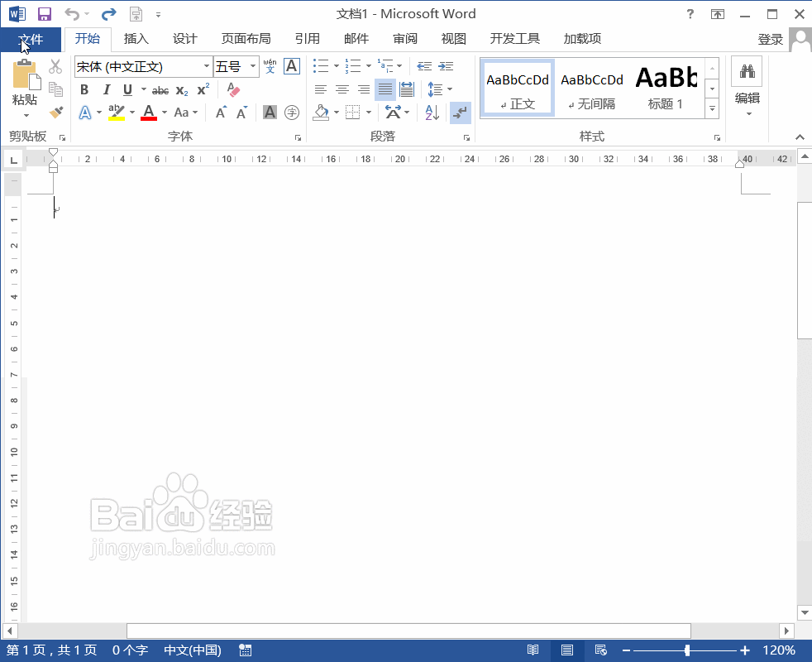Toggle show paragraph marks
Screen dimensions: 812x662
click(x=461, y=113)
